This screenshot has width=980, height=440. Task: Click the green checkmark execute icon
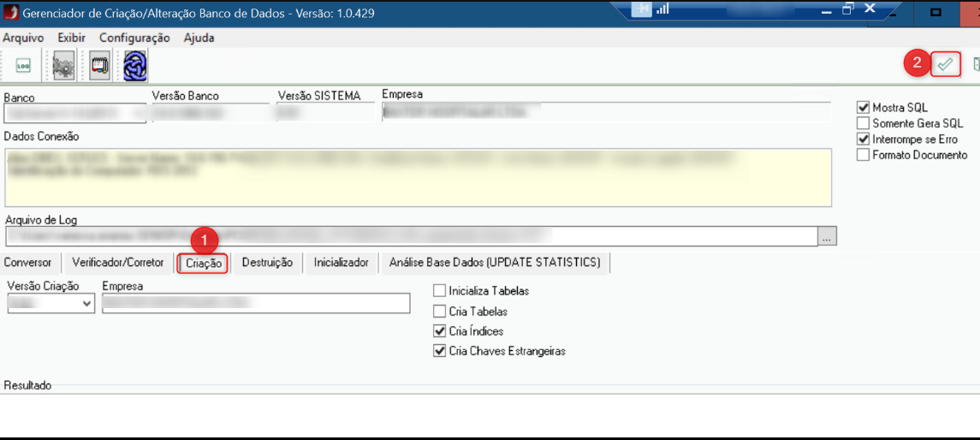945,64
